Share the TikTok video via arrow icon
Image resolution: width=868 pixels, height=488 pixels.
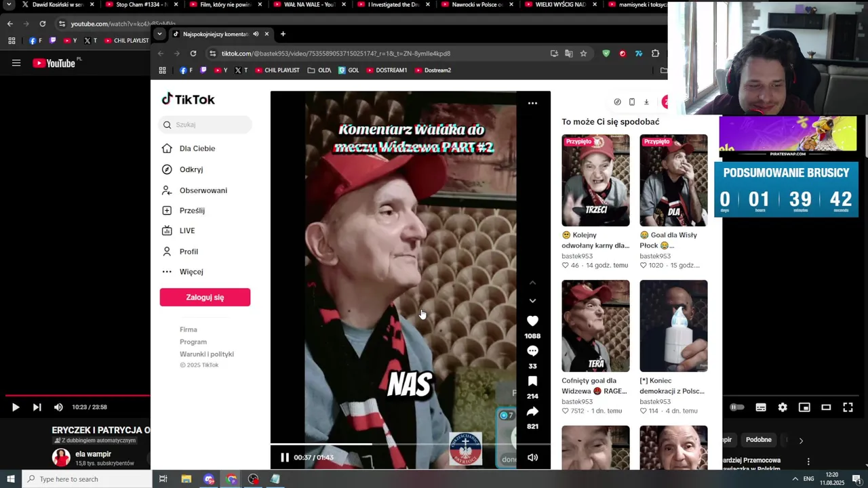[532, 411]
